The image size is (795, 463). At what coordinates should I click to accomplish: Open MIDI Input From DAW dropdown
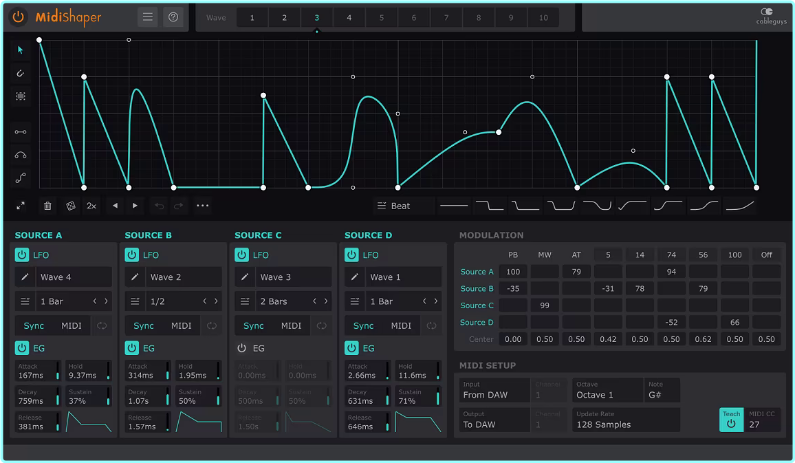tap(494, 389)
